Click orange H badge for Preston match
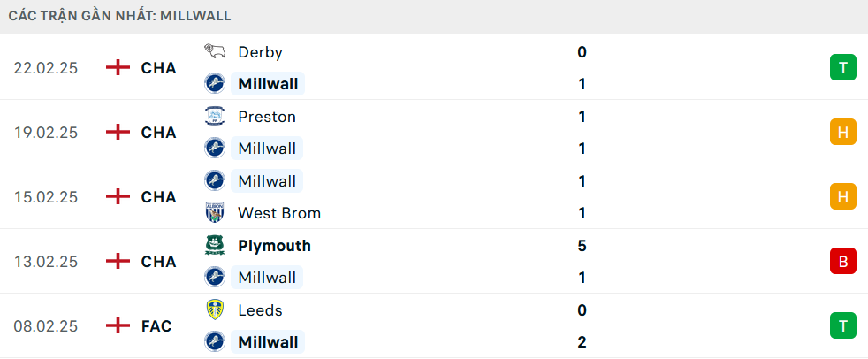 tap(843, 133)
